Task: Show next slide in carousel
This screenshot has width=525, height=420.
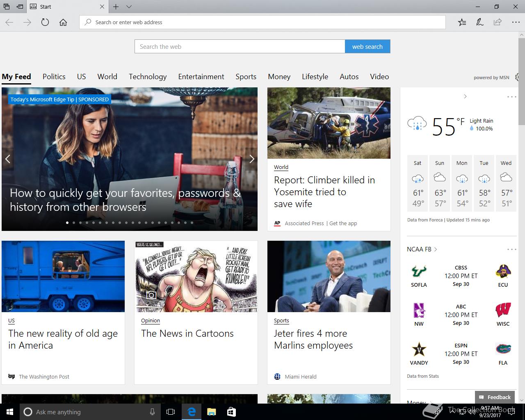Action: pyautogui.click(x=252, y=159)
